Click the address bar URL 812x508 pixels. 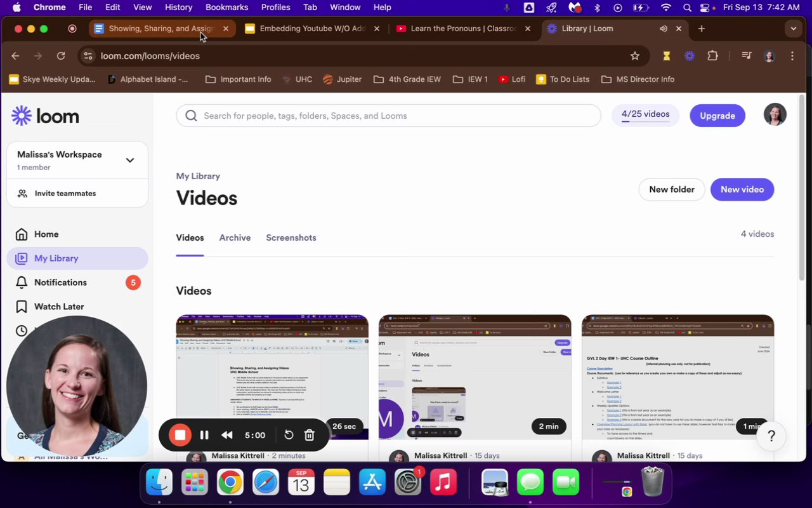pyautogui.click(x=150, y=56)
